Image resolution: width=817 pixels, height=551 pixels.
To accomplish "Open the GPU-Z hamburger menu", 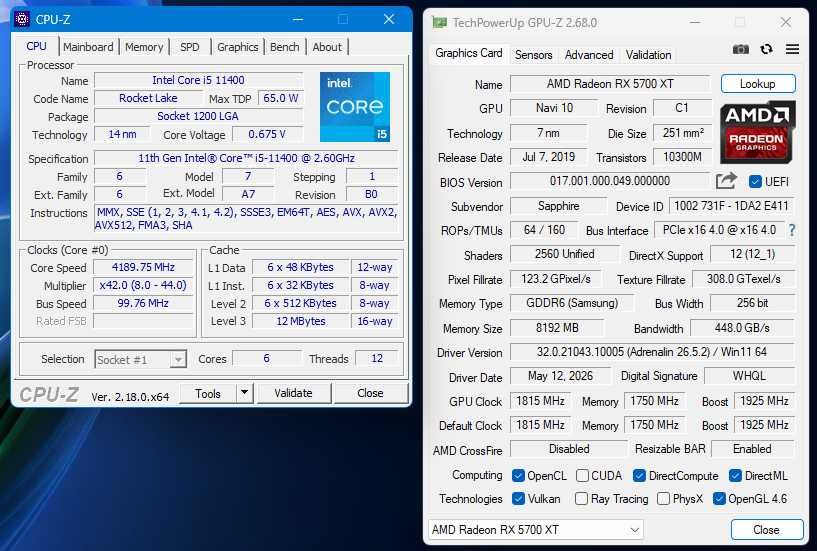I will click(792, 50).
